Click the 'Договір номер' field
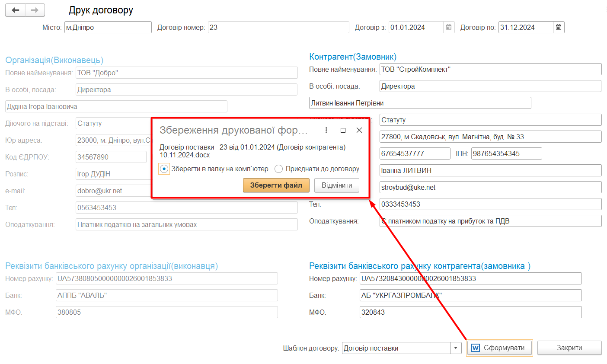 coord(278,27)
